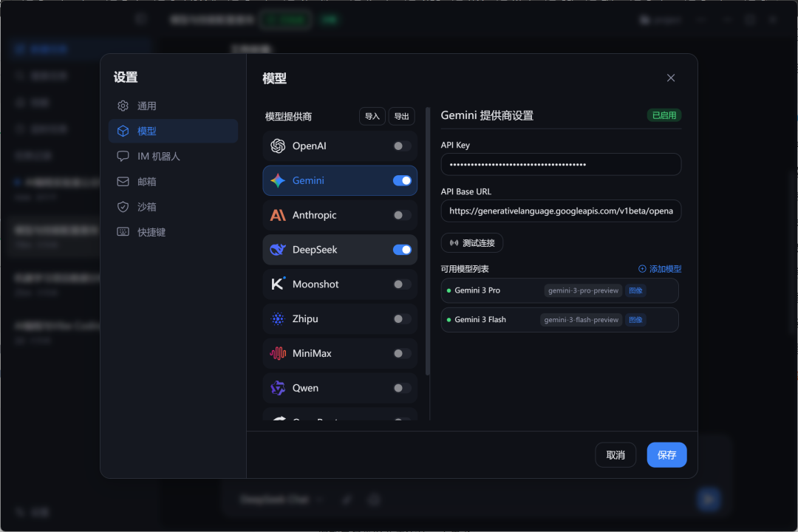Click the envelope icon beside 邮箱
798x532 pixels.
[123, 182]
